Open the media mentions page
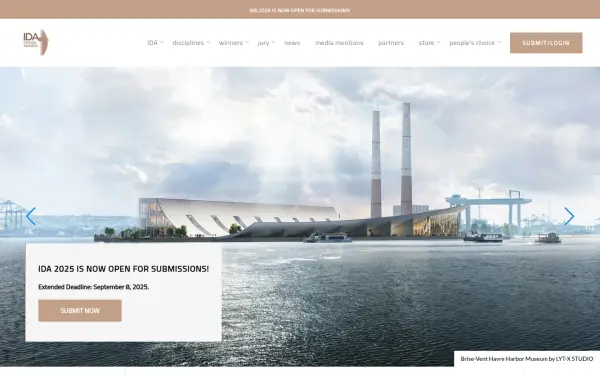The width and height of the screenshot is (600, 375). click(x=339, y=43)
